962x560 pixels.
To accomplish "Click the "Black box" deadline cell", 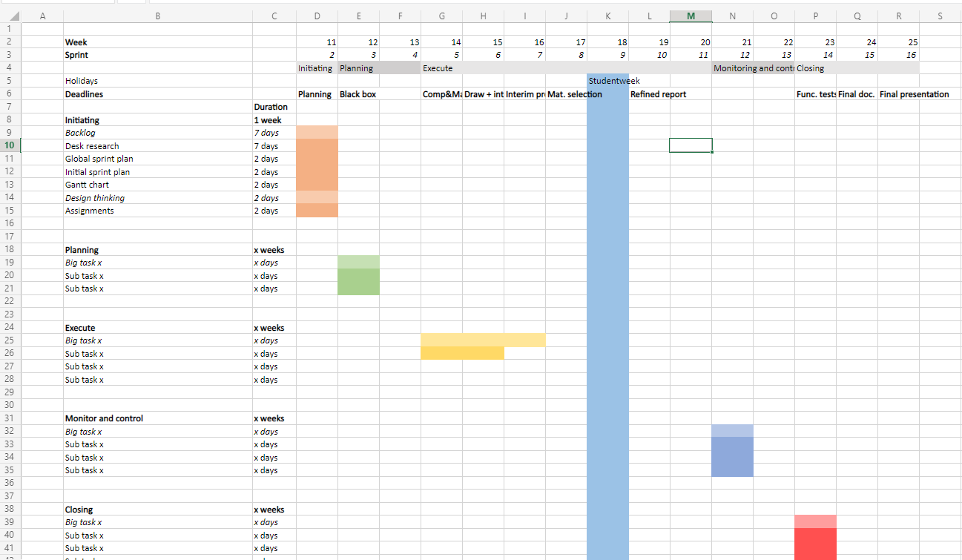I will click(358, 94).
